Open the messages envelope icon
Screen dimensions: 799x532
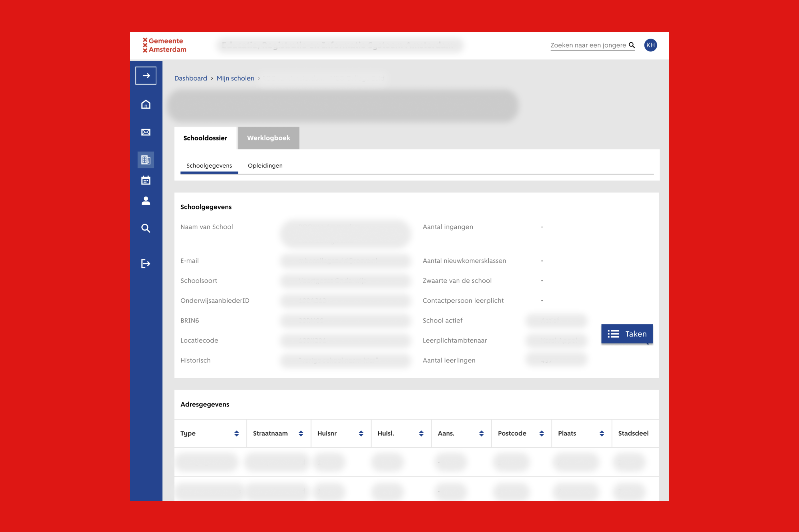(x=145, y=132)
